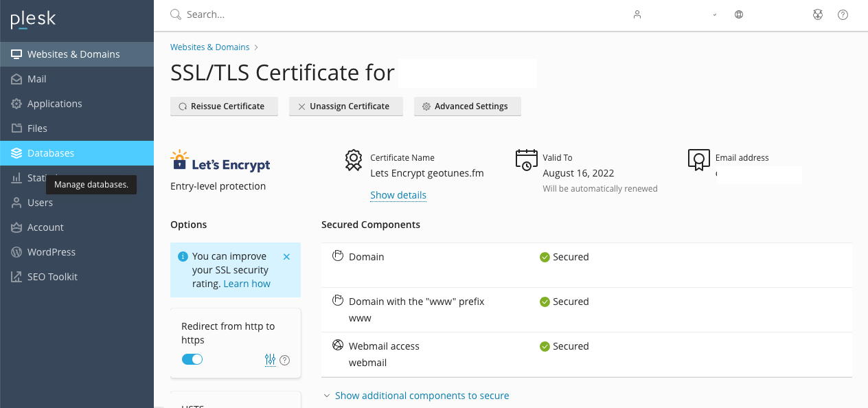Click 'August 16, 2022' date text
The image size is (868, 408).
578,173
